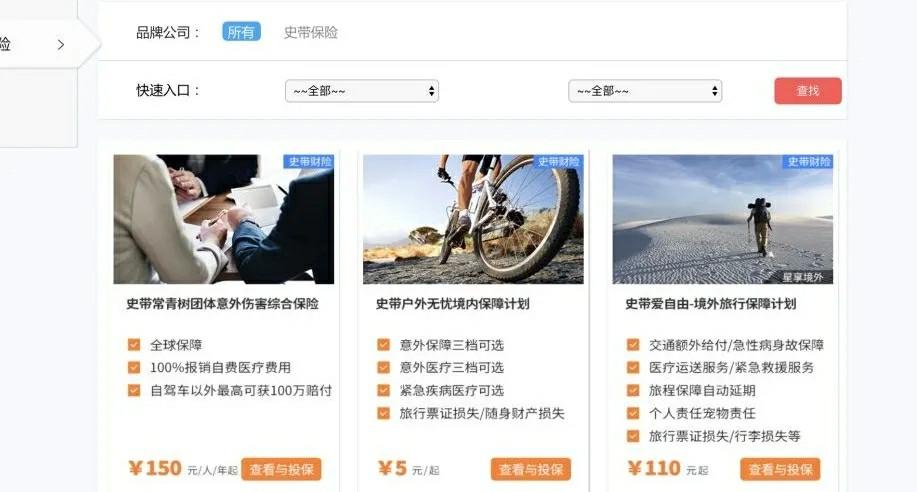Toggle the 全球保障 checkbox

point(134,345)
